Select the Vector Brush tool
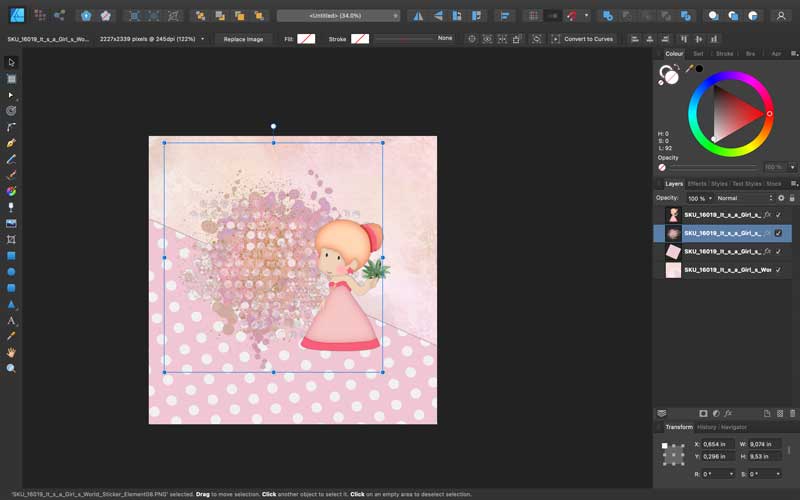800x500 pixels. [x=11, y=175]
